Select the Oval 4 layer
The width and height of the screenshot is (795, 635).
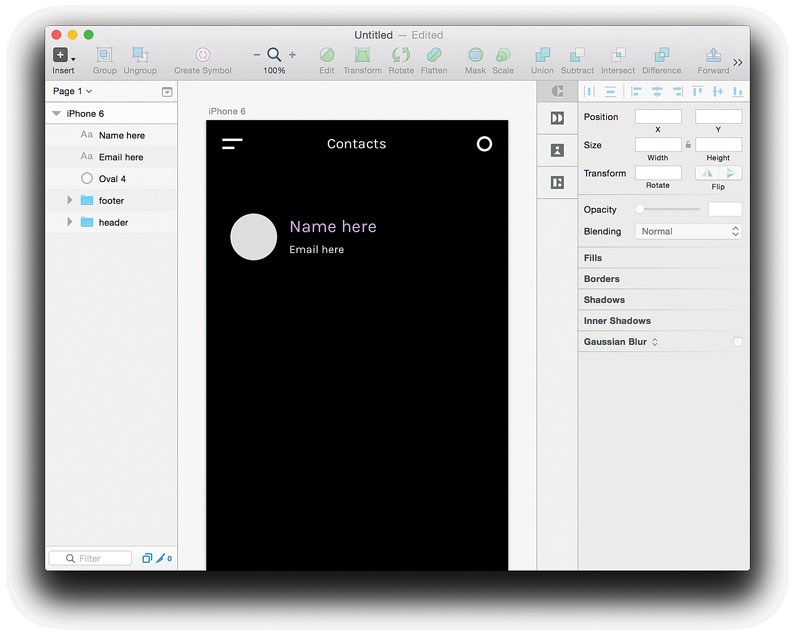pos(112,179)
